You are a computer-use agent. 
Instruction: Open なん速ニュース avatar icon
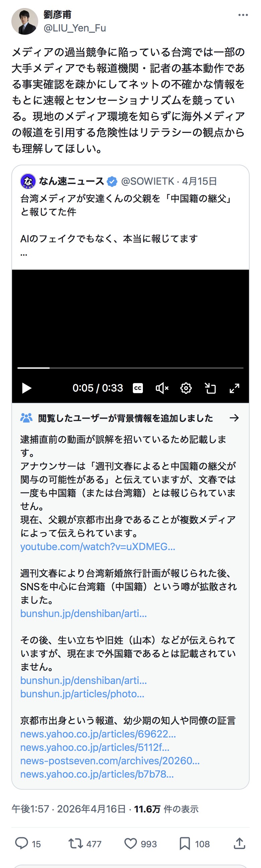point(28,181)
